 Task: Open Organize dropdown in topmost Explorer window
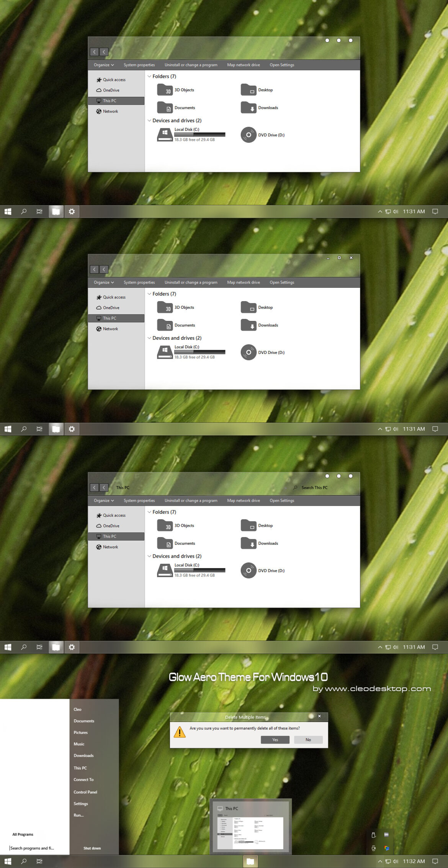104,65
